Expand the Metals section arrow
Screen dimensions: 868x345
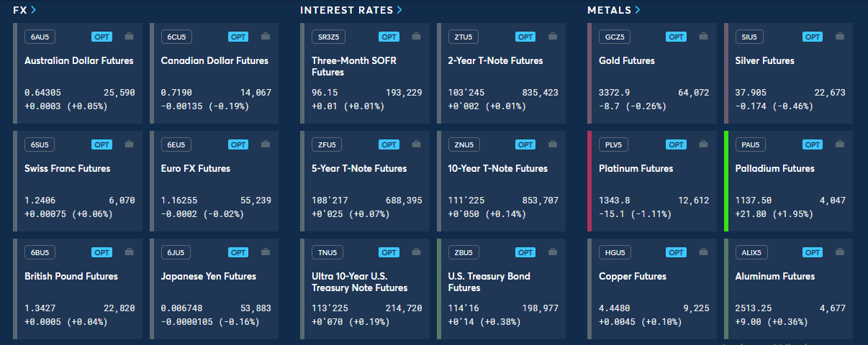coord(638,10)
